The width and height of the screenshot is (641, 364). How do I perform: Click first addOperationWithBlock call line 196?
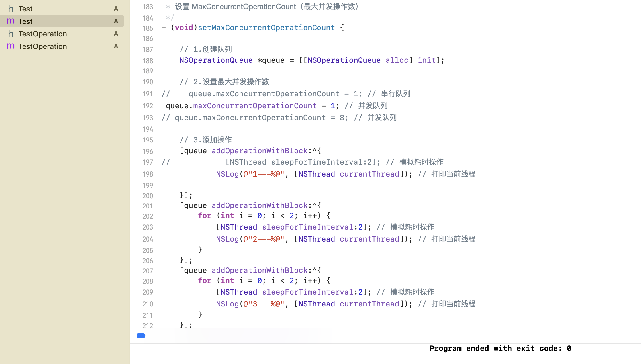click(250, 151)
